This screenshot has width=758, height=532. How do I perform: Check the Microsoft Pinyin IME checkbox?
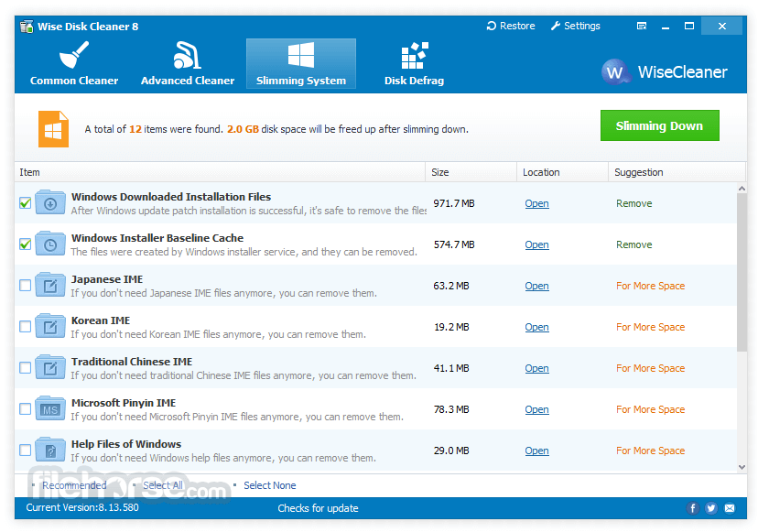[x=25, y=409]
